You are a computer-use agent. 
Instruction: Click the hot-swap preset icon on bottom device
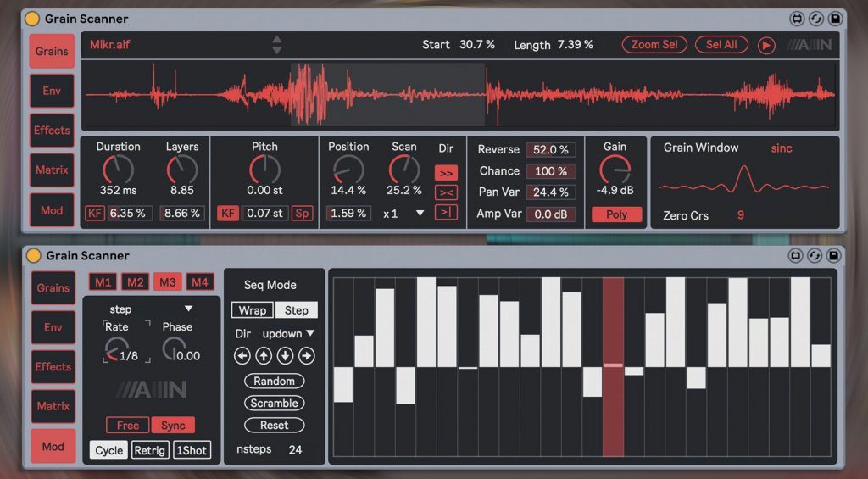[795, 255]
